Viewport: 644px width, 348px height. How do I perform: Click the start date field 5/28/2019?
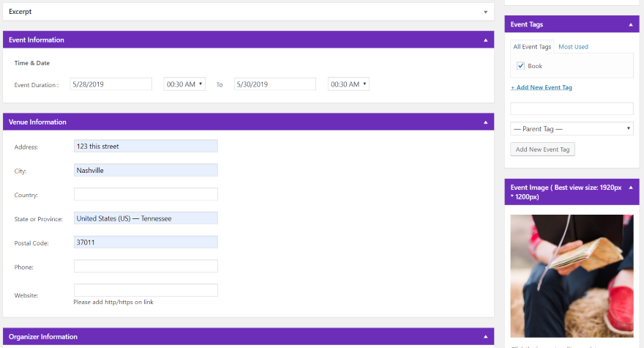click(x=111, y=84)
